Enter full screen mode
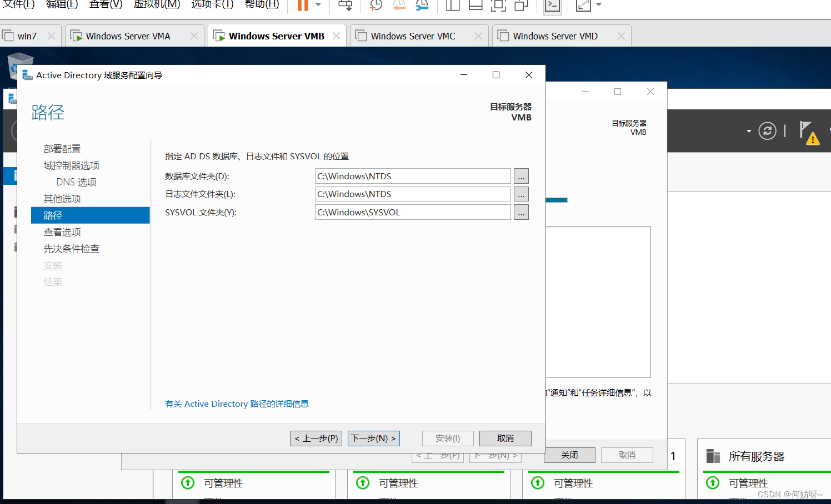The width and height of the screenshot is (831, 504). (498, 5)
